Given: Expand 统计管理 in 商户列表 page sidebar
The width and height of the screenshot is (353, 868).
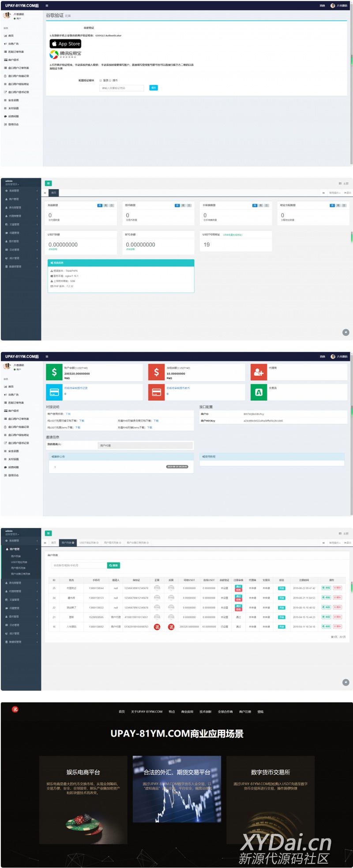Looking at the screenshot, I should (x=21, y=633).
